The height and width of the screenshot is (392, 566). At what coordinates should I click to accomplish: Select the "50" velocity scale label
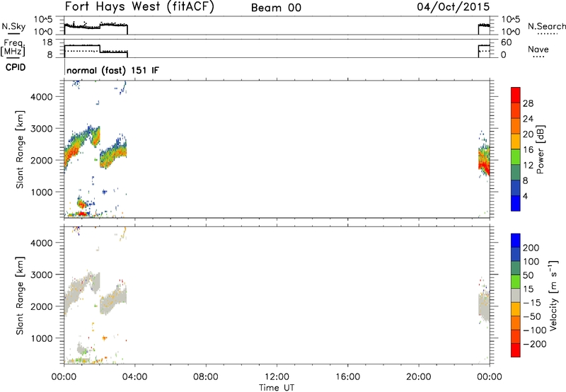[528, 275]
